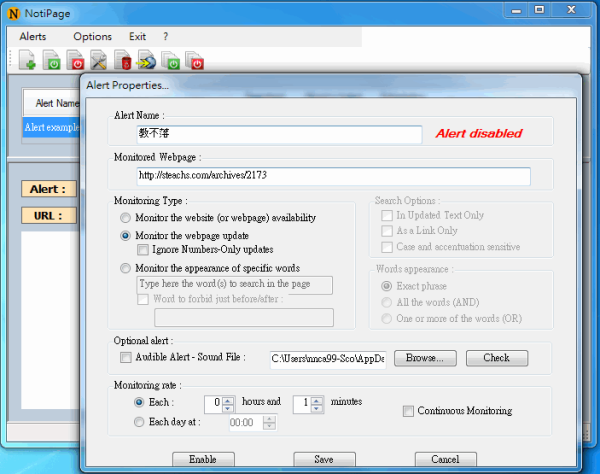Tick Ignore Numbers-Only updates checkbox
600x474 pixels.
(x=143, y=250)
